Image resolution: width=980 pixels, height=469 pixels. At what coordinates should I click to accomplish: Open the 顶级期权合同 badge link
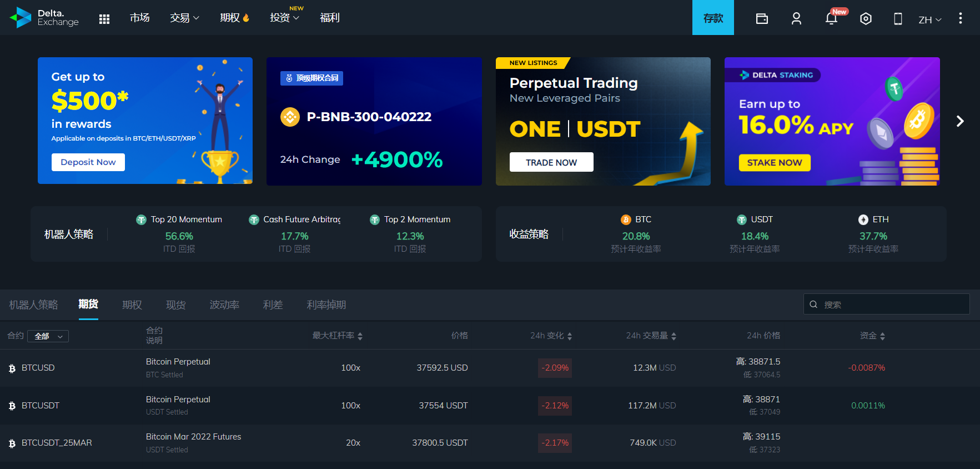pyautogui.click(x=311, y=78)
